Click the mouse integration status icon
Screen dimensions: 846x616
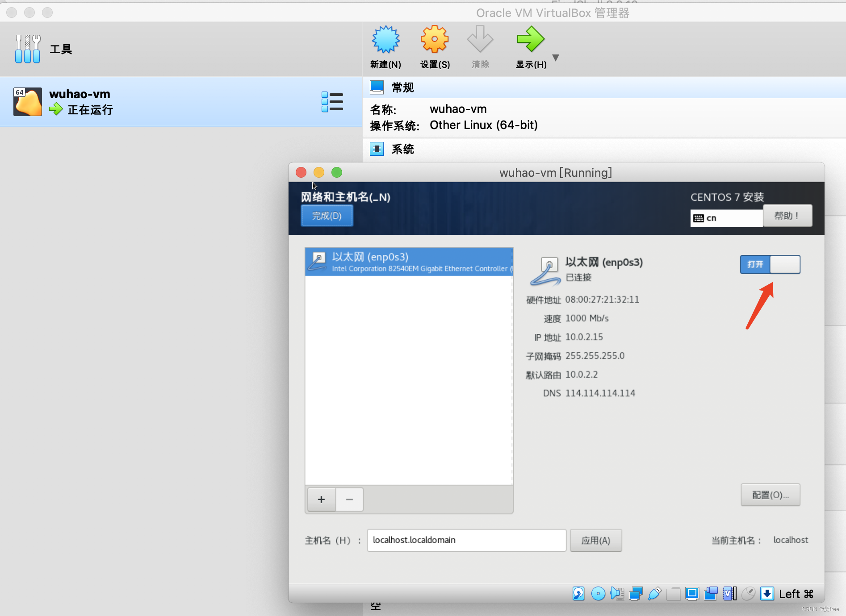pyautogui.click(x=748, y=594)
